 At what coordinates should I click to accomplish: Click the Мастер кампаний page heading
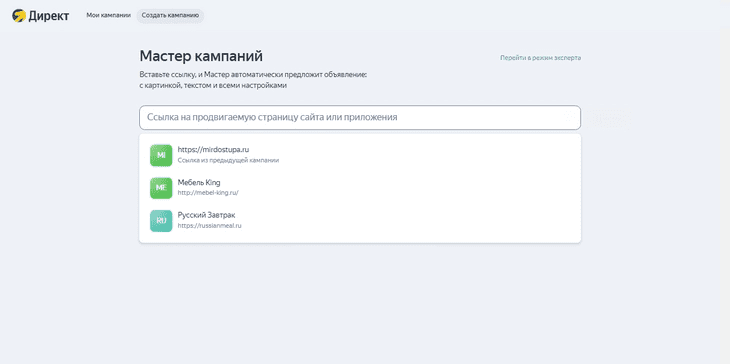pos(201,56)
